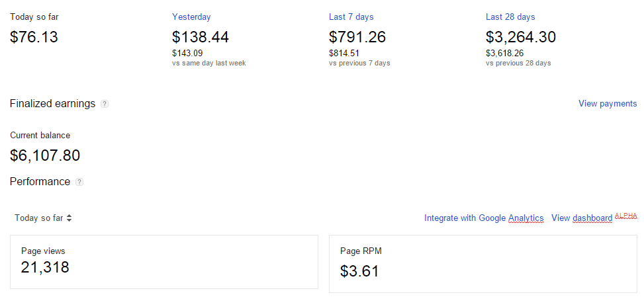Image resolution: width=644 pixels, height=297 pixels.
Task: Click the Finalized earnings heading
Action: [x=53, y=104]
